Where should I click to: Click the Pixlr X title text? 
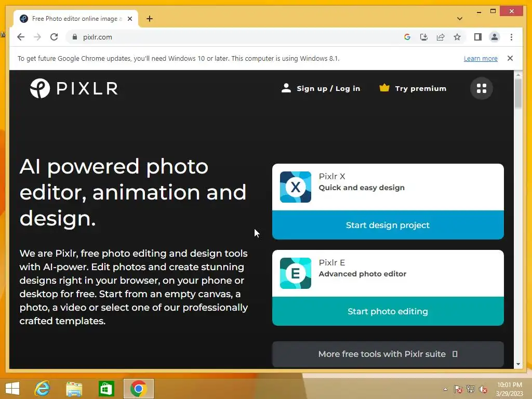(332, 177)
